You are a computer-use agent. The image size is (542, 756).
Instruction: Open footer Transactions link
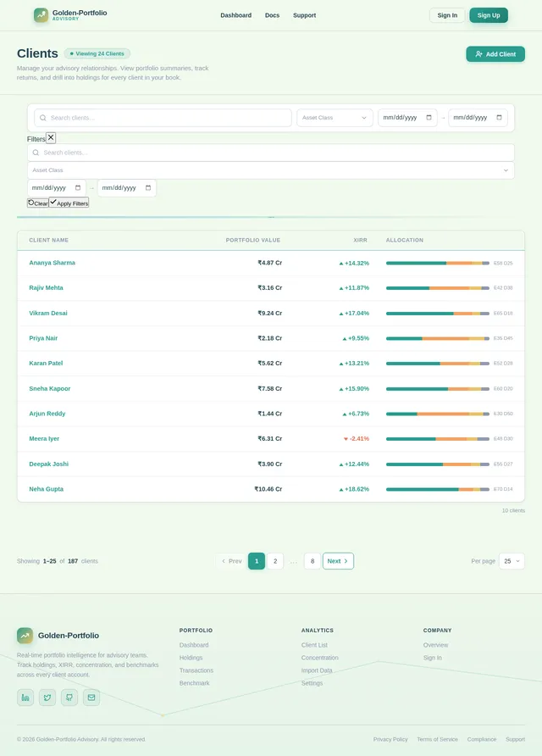click(x=196, y=670)
